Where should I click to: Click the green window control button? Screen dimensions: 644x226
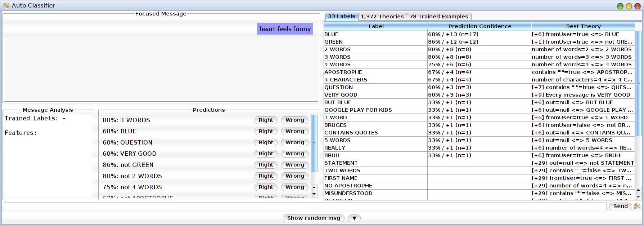coord(620,6)
